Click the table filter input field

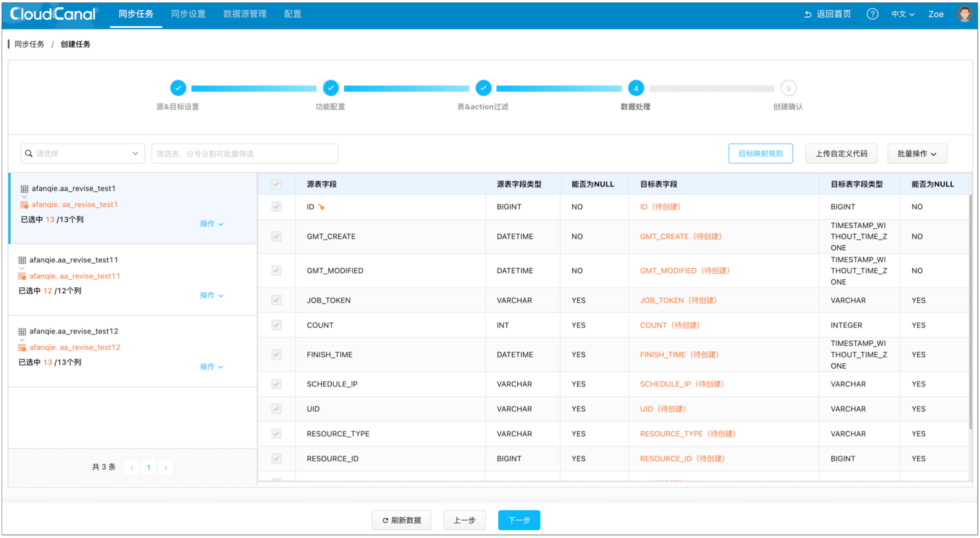245,154
